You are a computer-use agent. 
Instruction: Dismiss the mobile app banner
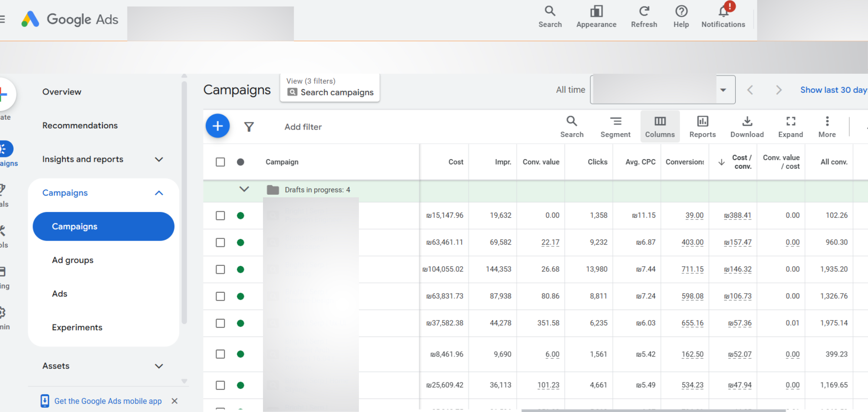[174, 401]
